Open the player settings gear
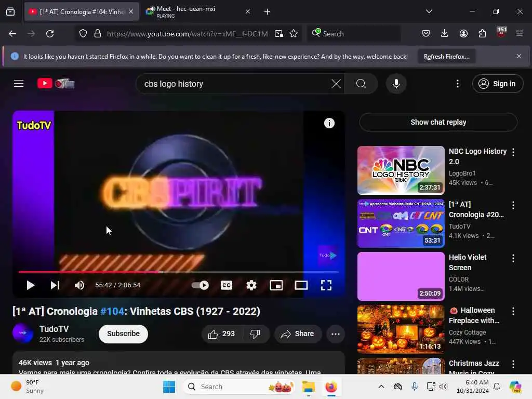 [251, 285]
